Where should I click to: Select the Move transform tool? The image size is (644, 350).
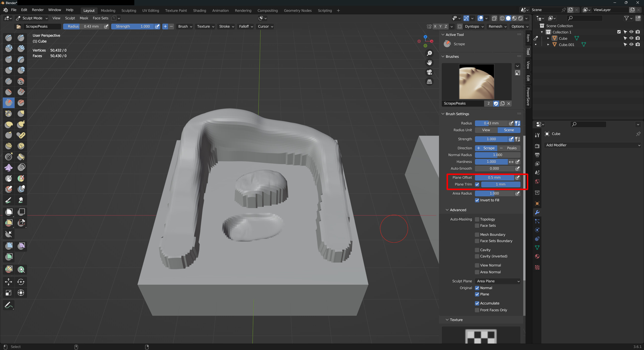pos(9,282)
